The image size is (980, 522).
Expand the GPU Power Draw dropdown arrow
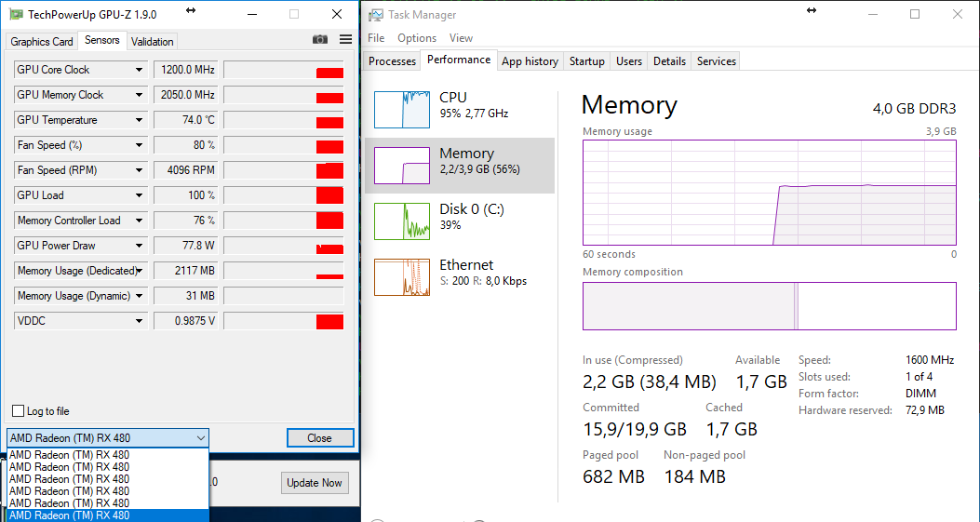140,246
